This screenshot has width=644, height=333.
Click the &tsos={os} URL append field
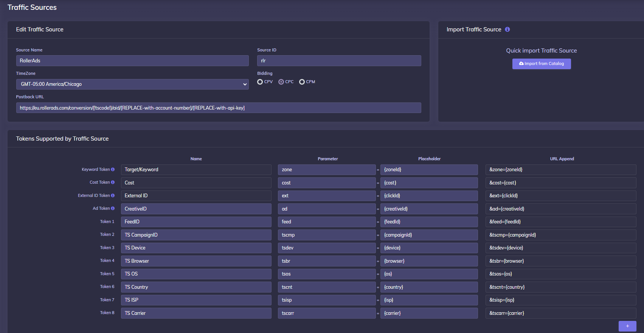tap(561, 274)
